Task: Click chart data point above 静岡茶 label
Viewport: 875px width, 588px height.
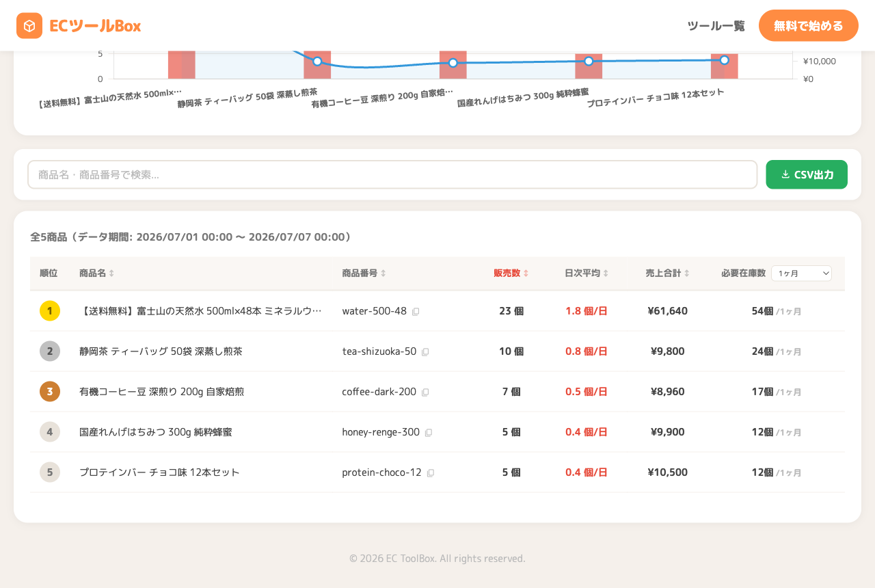Action: point(317,62)
